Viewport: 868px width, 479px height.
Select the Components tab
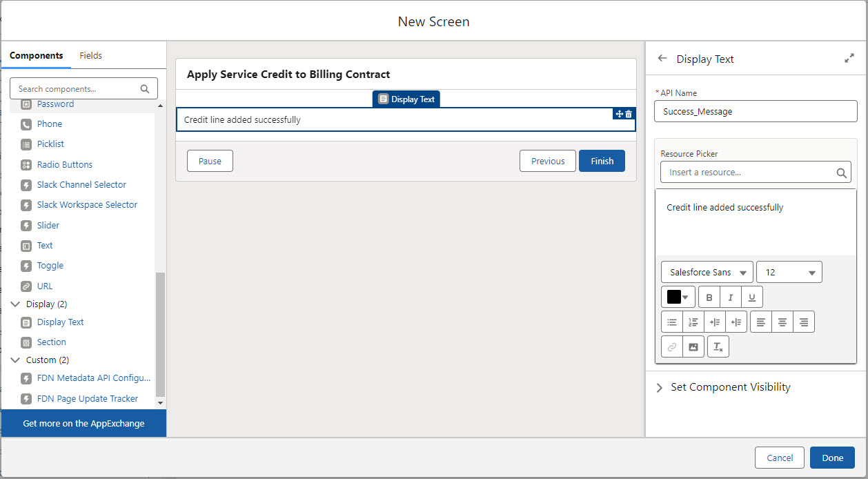(x=36, y=56)
